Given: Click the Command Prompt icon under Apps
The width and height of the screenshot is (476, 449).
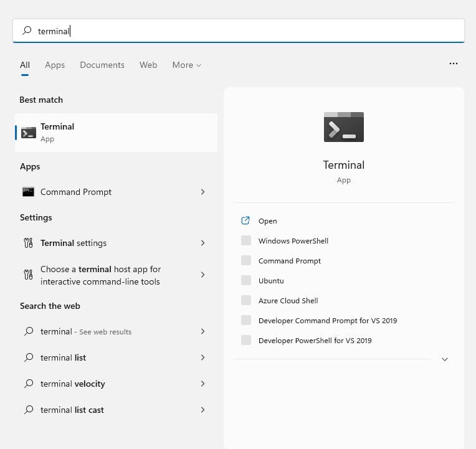Looking at the screenshot, I should (x=28, y=192).
